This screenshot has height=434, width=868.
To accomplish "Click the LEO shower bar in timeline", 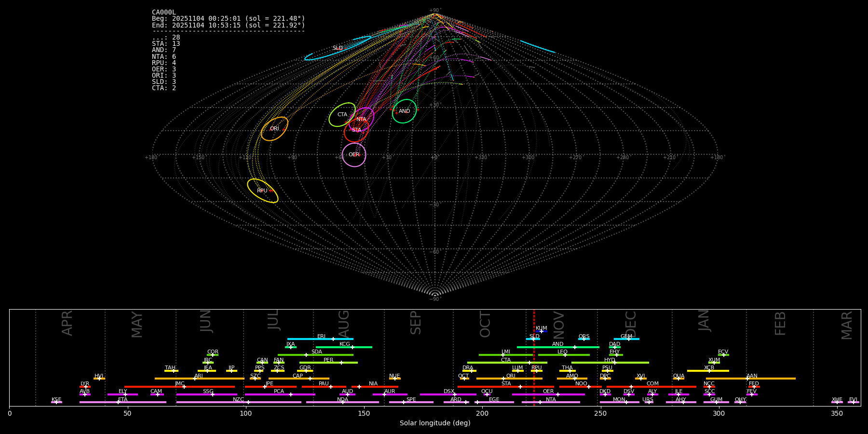I will 563,355.
